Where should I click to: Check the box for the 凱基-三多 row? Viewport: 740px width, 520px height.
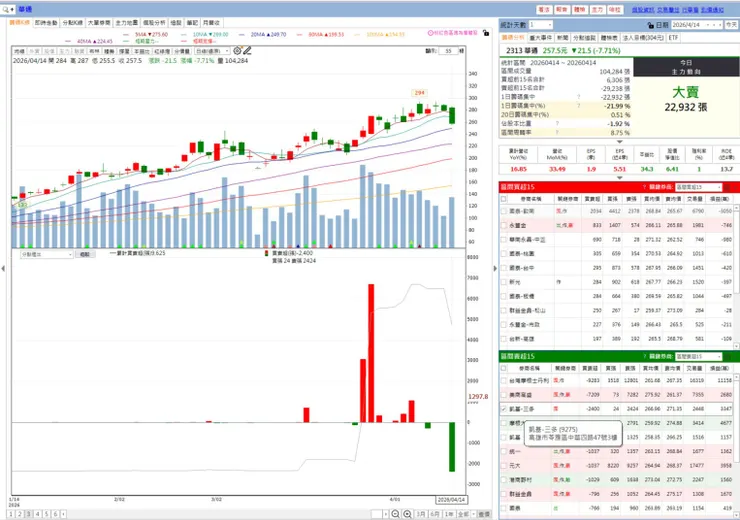click(504, 409)
